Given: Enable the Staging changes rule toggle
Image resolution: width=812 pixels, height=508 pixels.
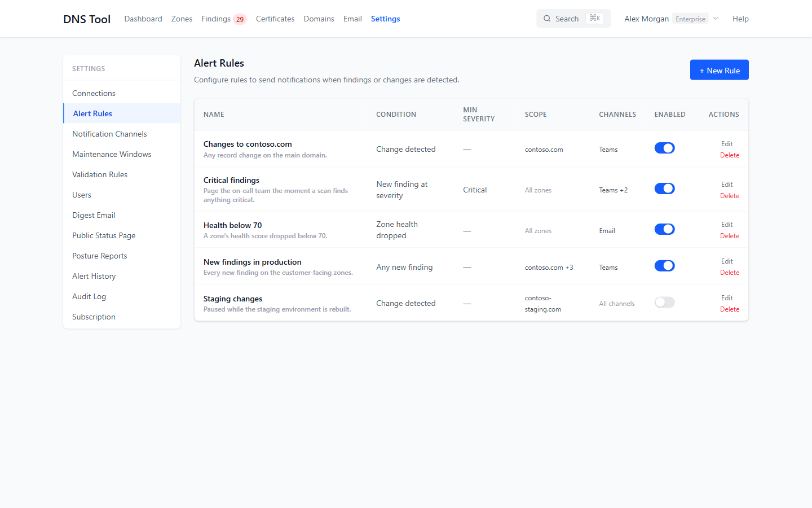Looking at the screenshot, I should coord(664,303).
